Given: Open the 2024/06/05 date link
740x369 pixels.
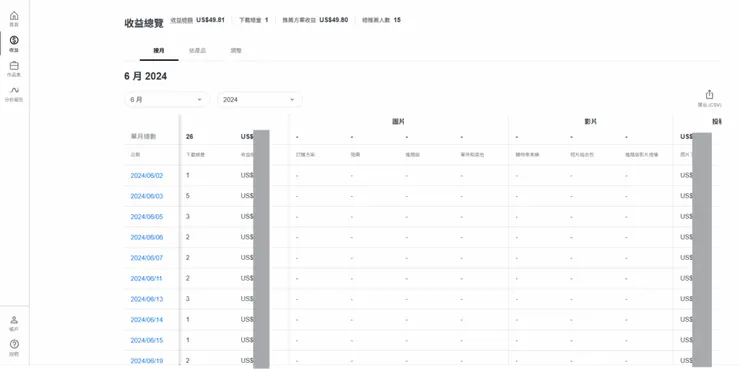Looking at the screenshot, I should [x=147, y=217].
